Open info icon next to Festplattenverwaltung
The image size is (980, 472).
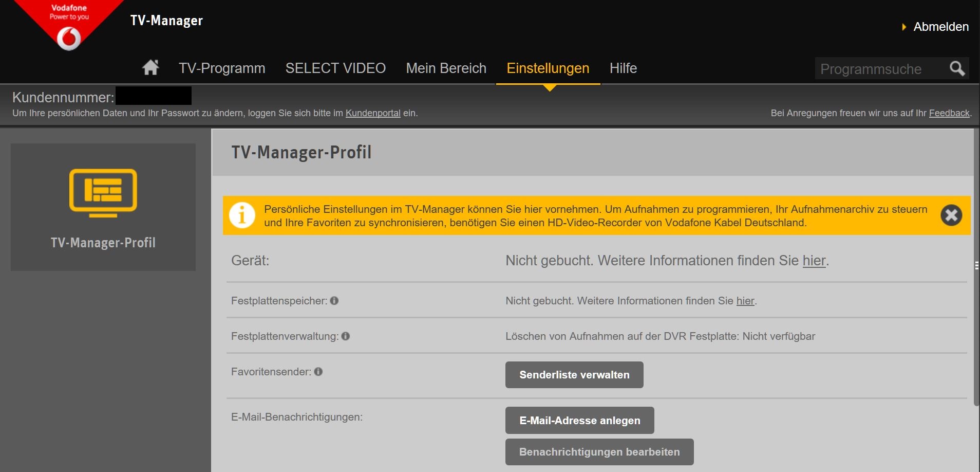click(346, 336)
